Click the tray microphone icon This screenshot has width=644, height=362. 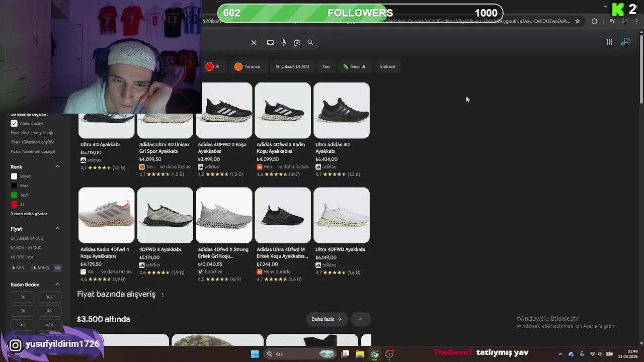582,354
